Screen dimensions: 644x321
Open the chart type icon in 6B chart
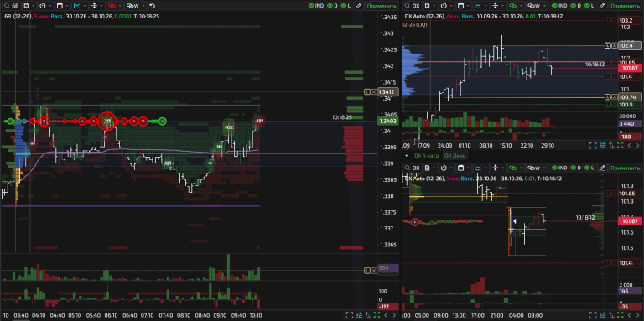point(77,6)
